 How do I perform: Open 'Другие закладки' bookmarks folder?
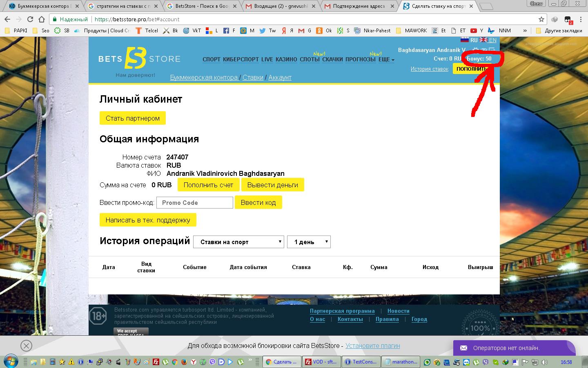[559, 31]
